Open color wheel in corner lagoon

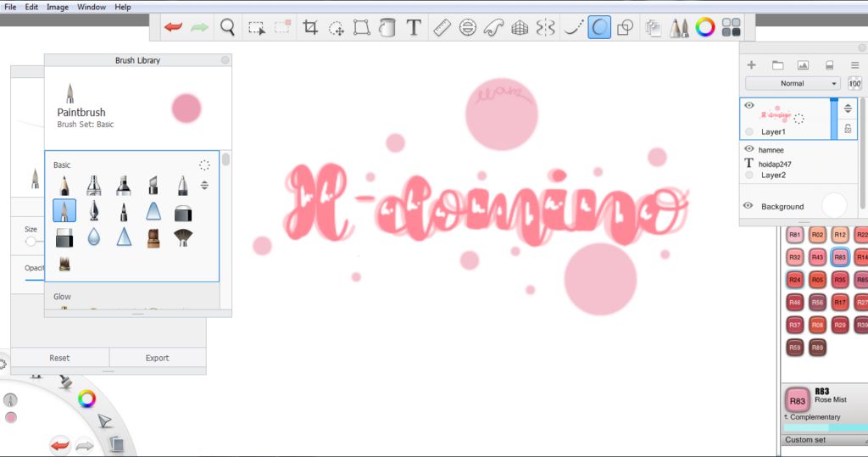coord(86,398)
